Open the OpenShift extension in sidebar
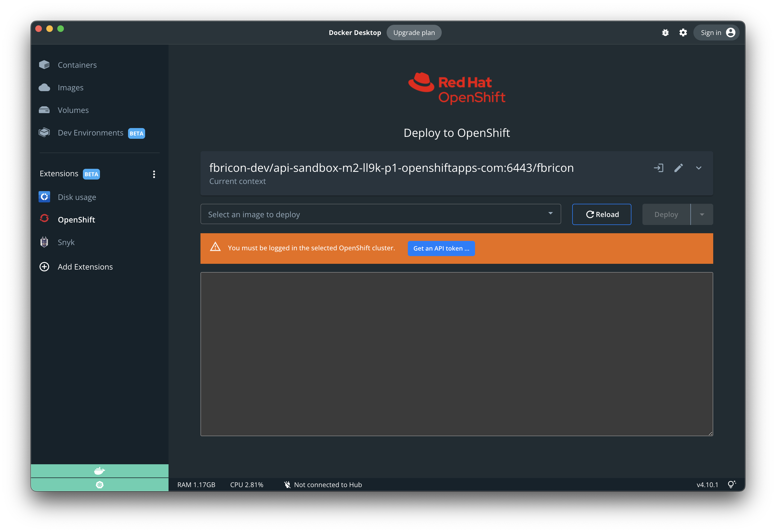The width and height of the screenshot is (776, 532). point(77,219)
